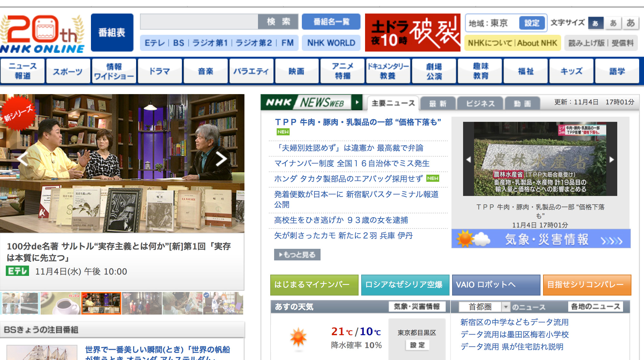The width and height of the screenshot is (644, 360).
Task: Select medium text size option
Action: (x=613, y=23)
